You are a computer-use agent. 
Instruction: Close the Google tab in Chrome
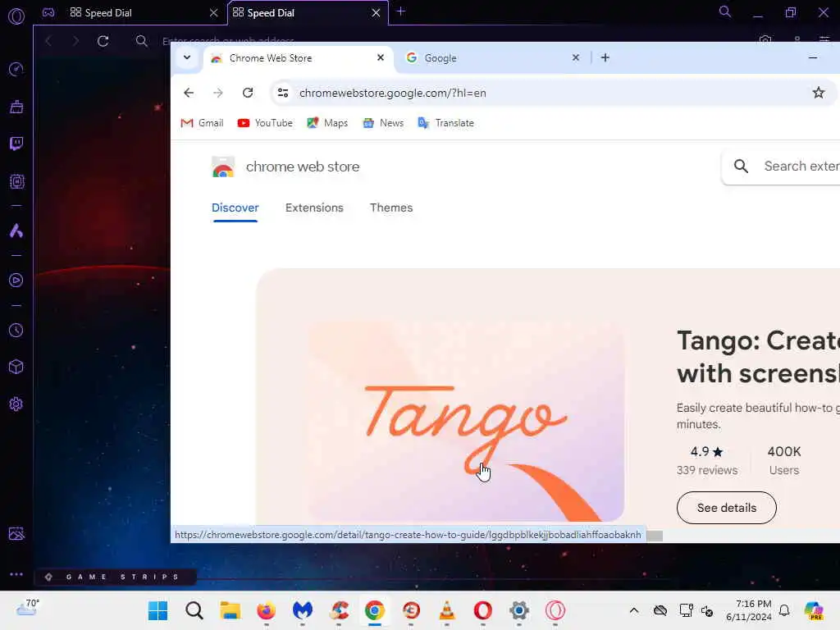(x=575, y=57)
